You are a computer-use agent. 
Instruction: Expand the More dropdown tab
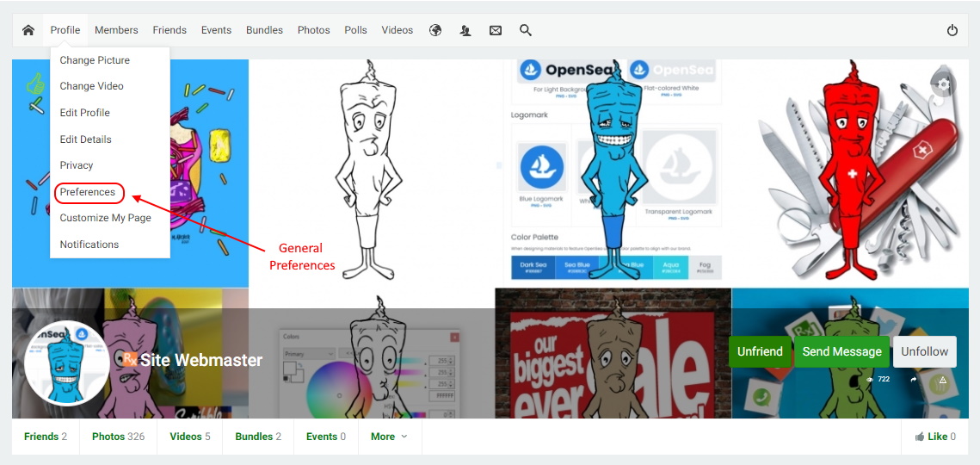(390, 437)
